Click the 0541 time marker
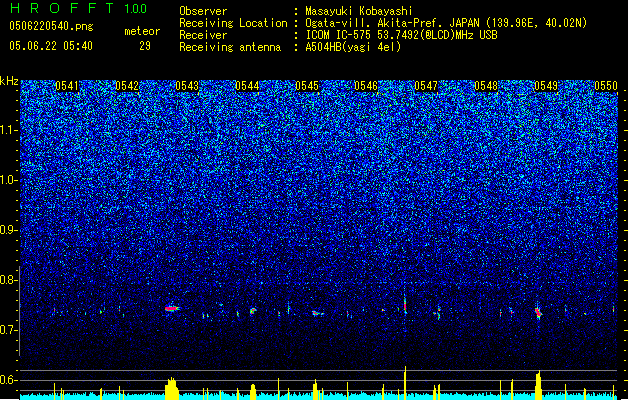This screenshot has height=400, width=629. [67, 86]
